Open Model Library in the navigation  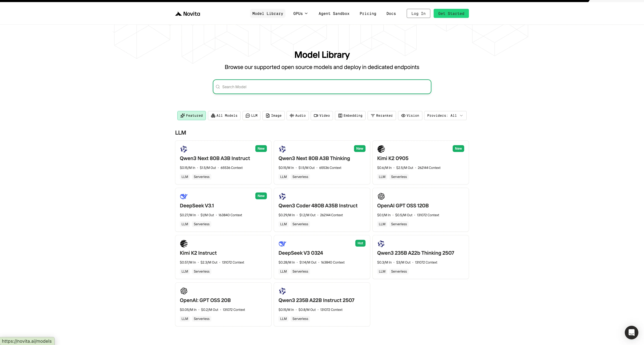(268, 14)
